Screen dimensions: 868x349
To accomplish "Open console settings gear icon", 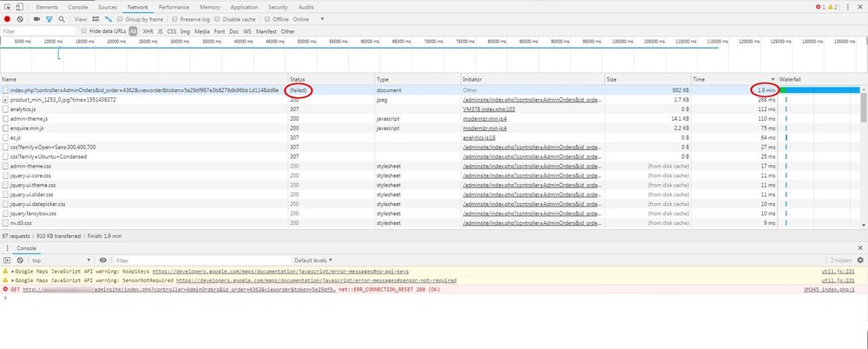I will click(860, 260).
